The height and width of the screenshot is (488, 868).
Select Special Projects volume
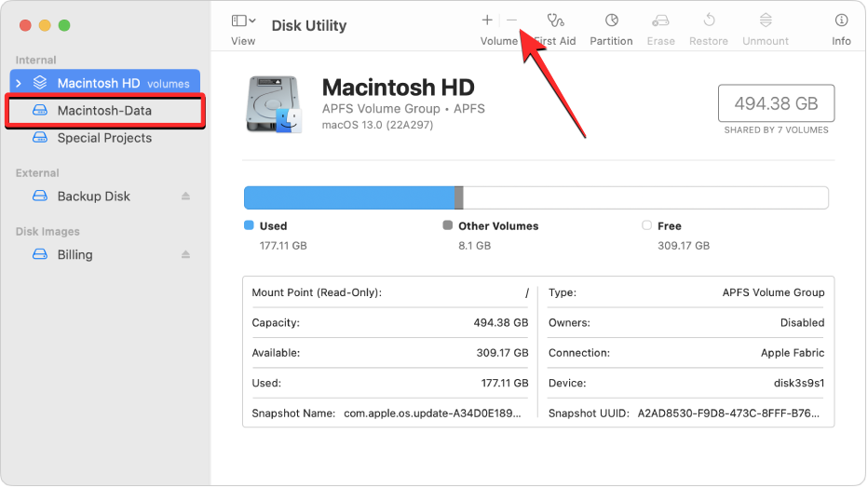pyautogui.click(x=104, y=138)
